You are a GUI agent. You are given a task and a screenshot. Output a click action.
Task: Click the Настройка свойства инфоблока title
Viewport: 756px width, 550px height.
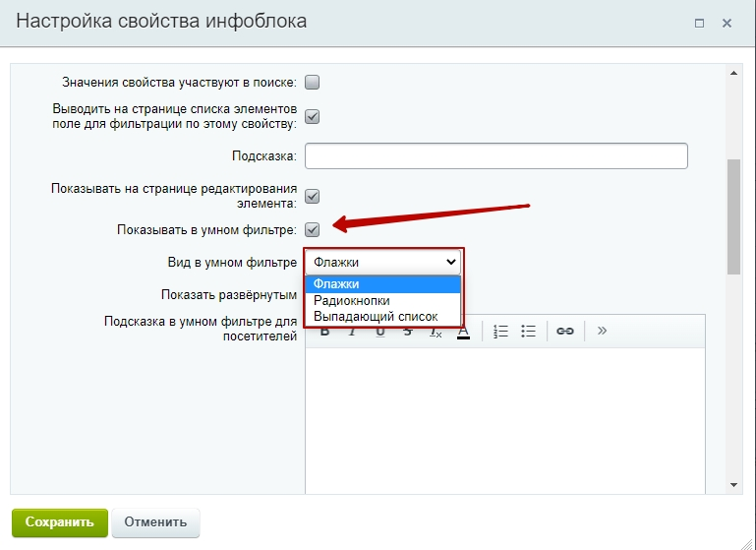point(161,22)
